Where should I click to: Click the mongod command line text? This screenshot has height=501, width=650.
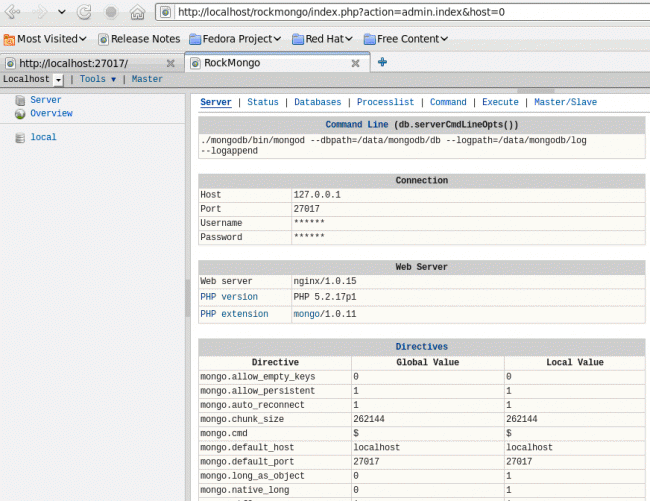[x=393, y=145]
